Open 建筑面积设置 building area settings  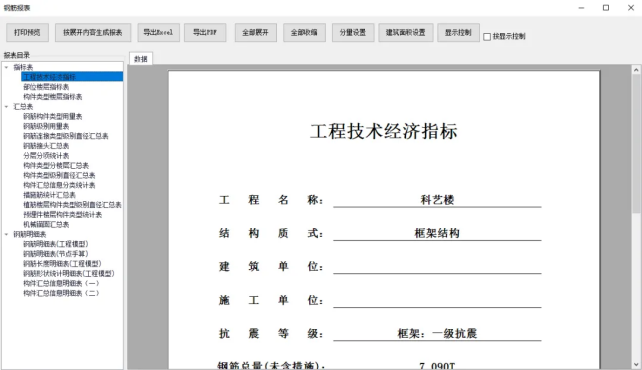pos(405,32)
